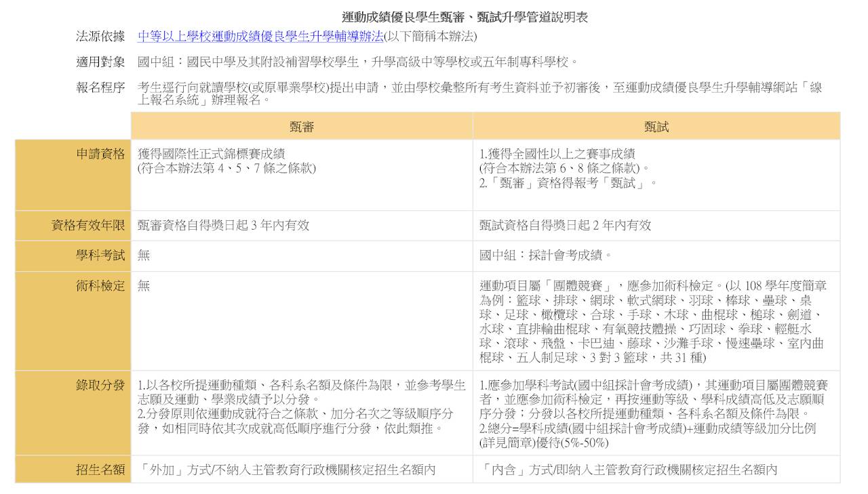868x494 pixels.
Task: Click the text 國中組：國民中學及其附設補習學校學生
Action: click(x=248, y=62)
